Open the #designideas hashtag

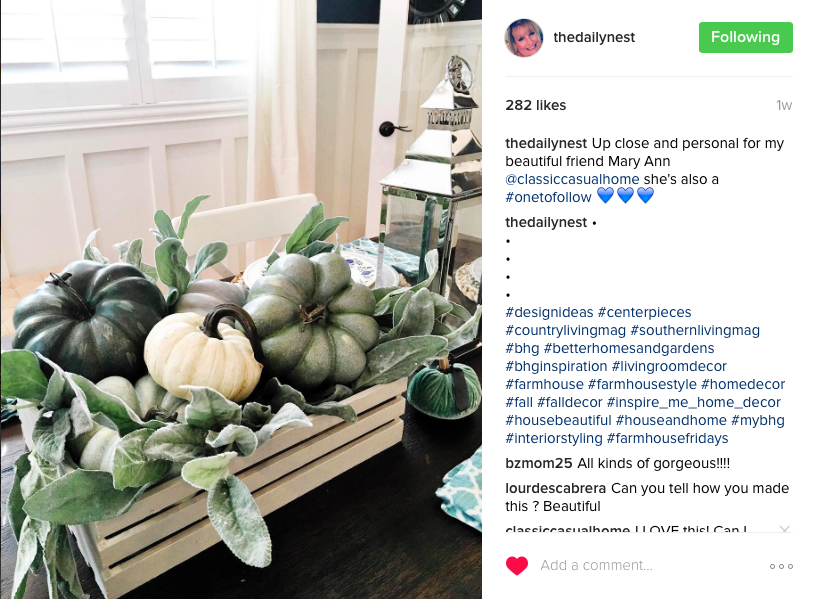[549, 312]
